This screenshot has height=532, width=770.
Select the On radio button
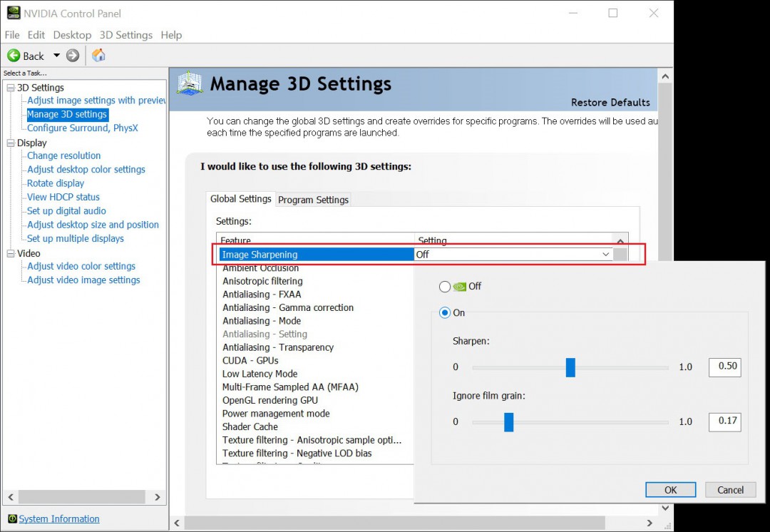[445, 312]
